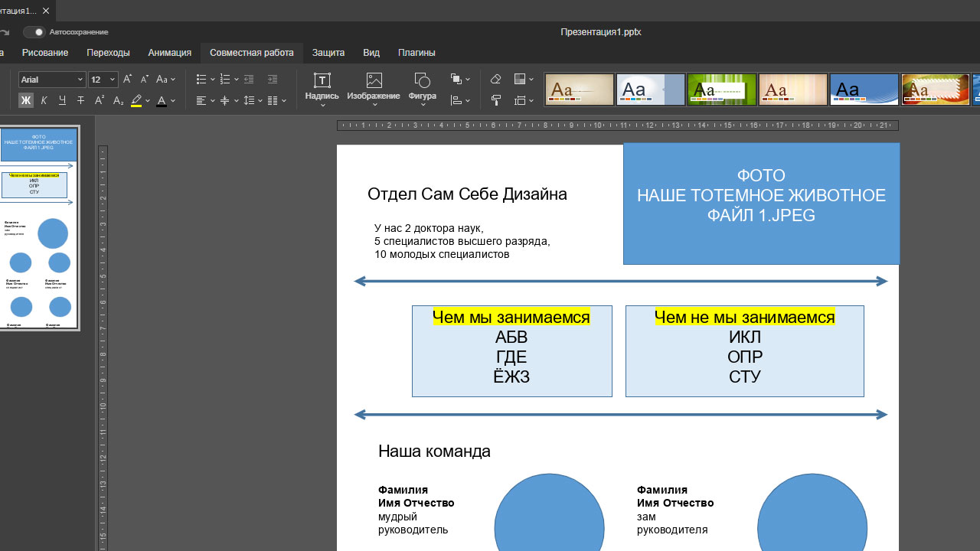Image resolution: width=980 pixels, height=551 pixels.
Task: Decrease font size icon
Action: click(x=144, y=80)
